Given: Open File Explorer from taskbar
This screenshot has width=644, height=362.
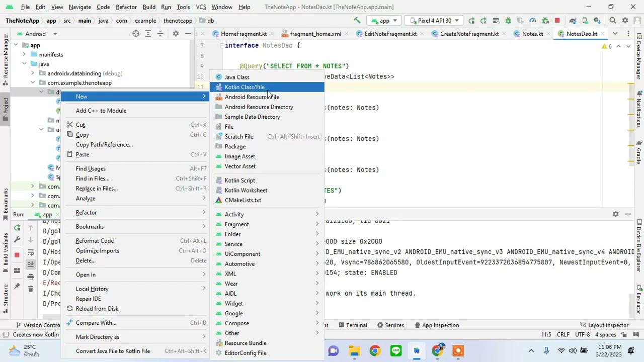Looking at the screenshot, I should [x=355, y=350].
